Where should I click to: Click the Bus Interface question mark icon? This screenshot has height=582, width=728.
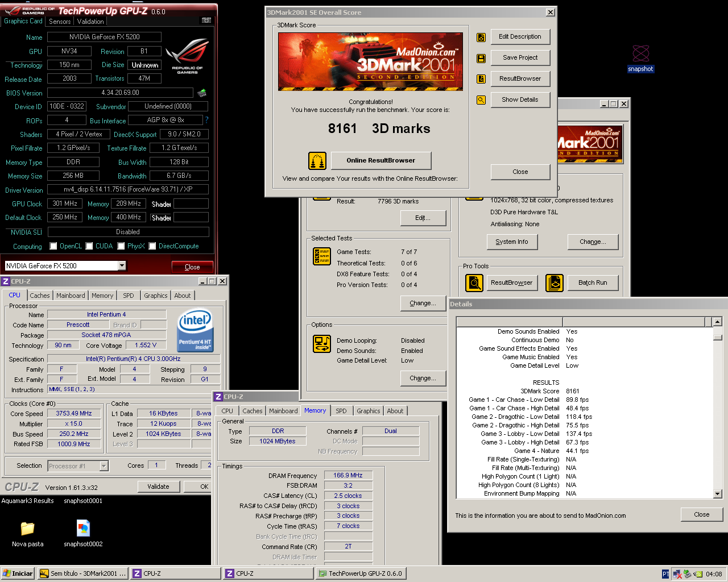(207, 120)
